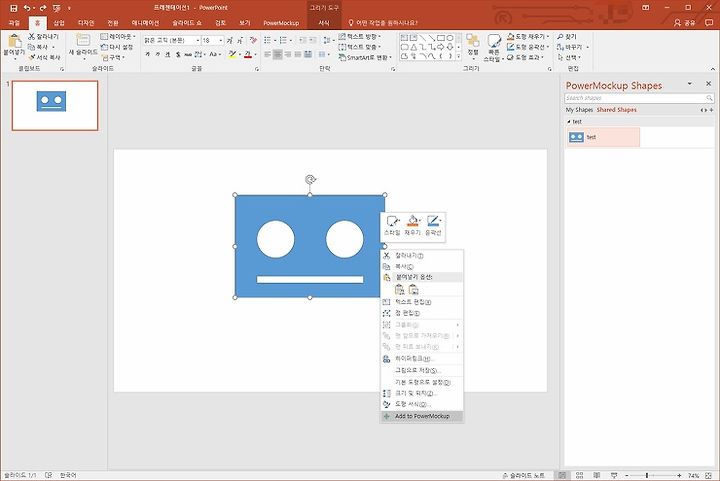
Task: Click Fill (채우기) in the mini toolbar
Action: pos(412,225)
